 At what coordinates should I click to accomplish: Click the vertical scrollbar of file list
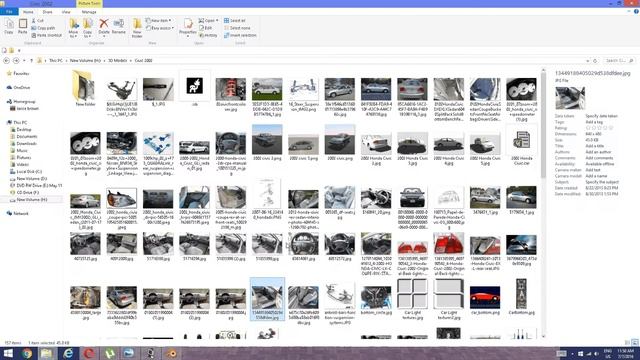(543, 204)
